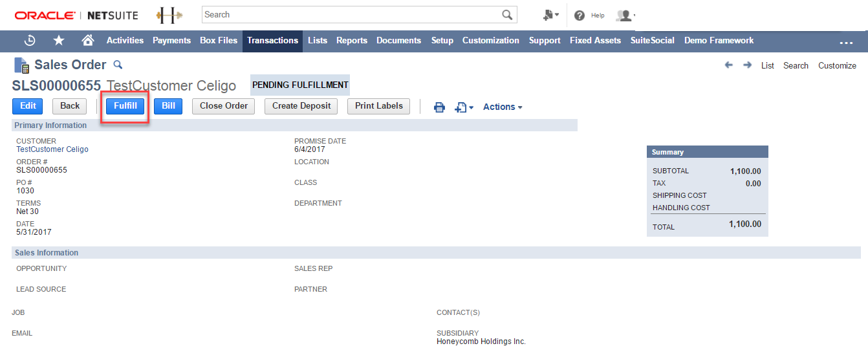Open the TestCustomer Celigo customer link
The height and width of the screenshot is (346, 868).
52,149
